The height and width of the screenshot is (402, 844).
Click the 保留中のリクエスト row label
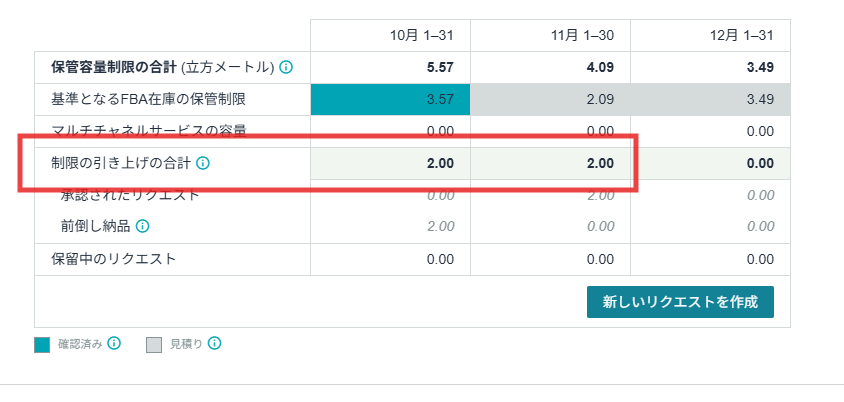[x=114, y=259]
